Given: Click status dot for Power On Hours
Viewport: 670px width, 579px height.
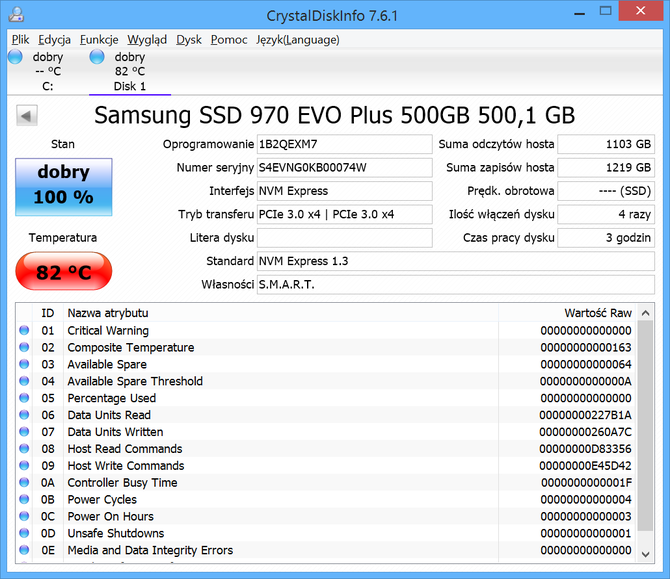Looking at the screenshot, I should (x=24, y=516).
